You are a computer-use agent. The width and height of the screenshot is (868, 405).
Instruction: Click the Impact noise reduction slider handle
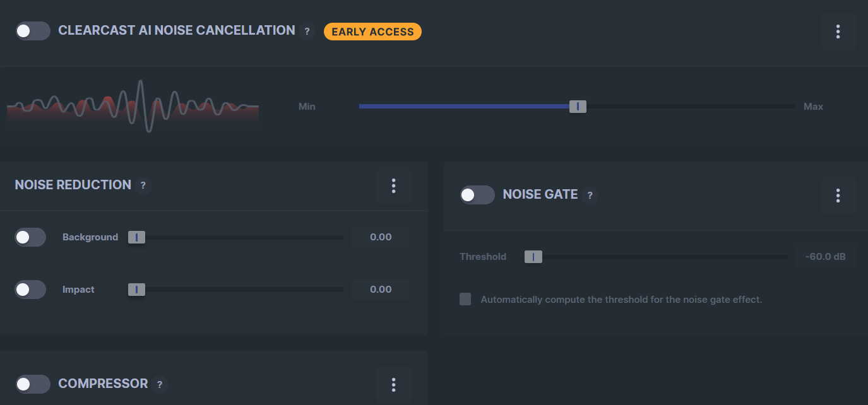point(136,290)
